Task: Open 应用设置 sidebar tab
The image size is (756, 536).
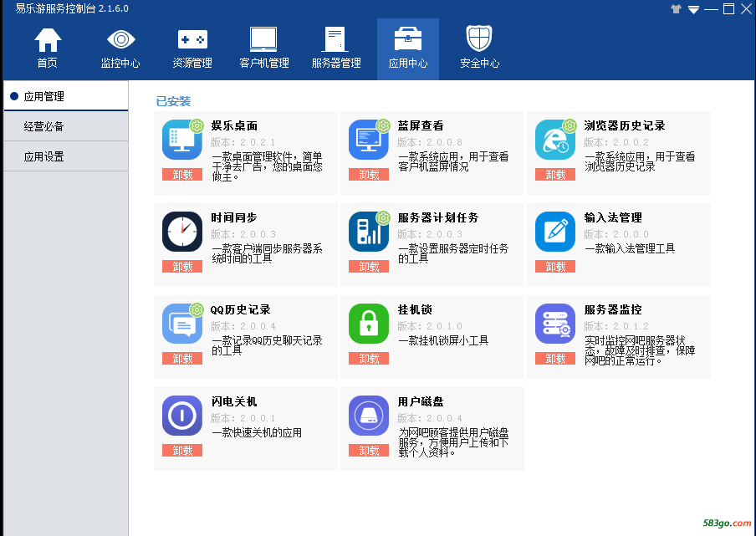Action: point(65,156)
